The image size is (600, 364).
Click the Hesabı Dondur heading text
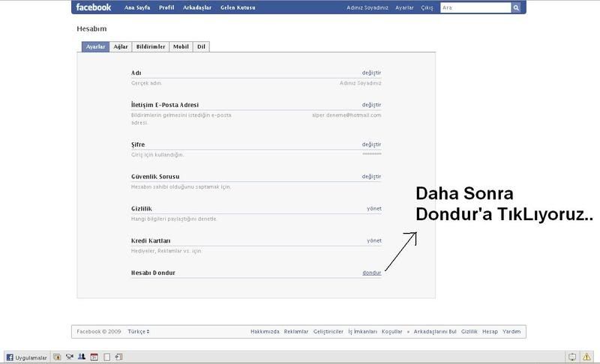153,273
